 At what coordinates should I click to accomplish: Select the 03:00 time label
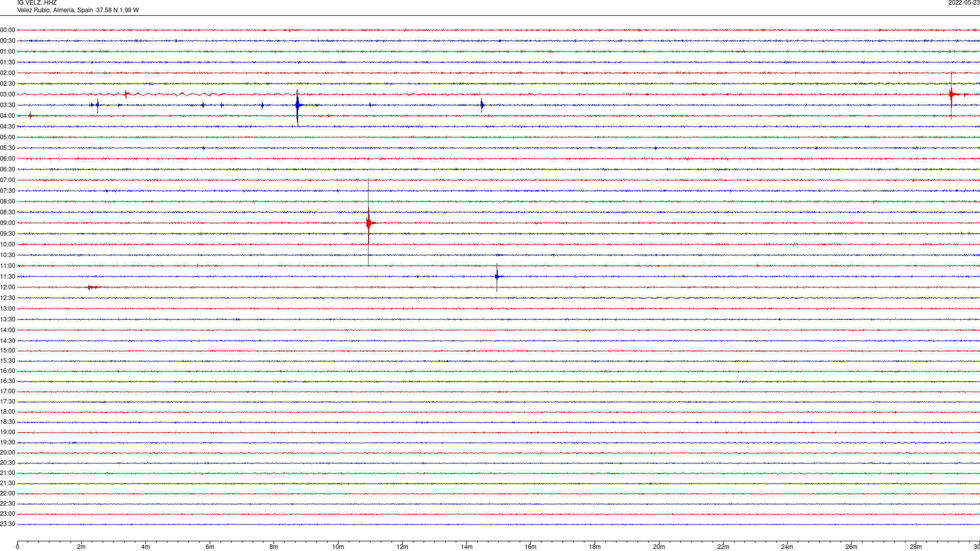[x=8, y=94]
